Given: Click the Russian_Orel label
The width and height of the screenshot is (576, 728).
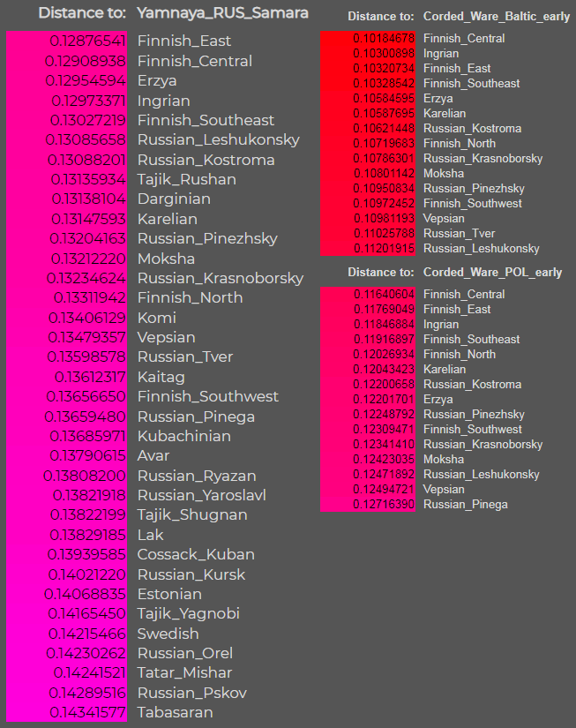Looking at the screenshot, I should pos(185,653).
